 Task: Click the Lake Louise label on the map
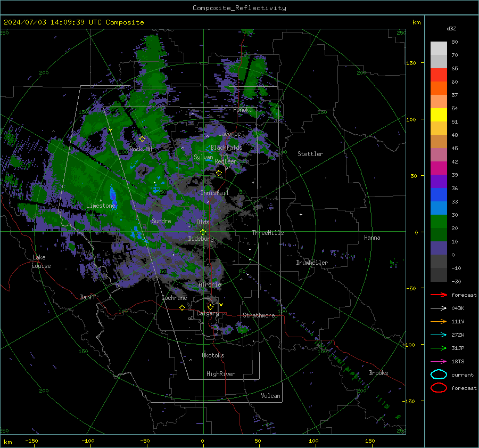(x=41, y=262)
